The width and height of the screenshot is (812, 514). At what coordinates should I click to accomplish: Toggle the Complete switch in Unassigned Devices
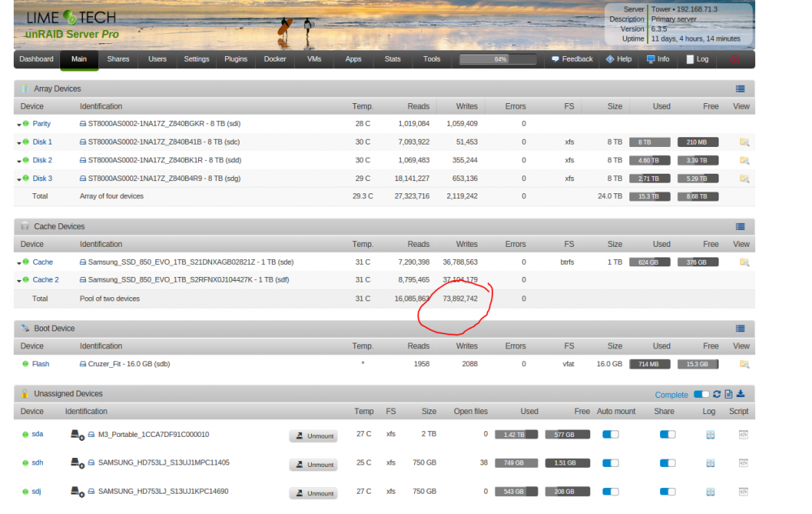coord(702,395)
